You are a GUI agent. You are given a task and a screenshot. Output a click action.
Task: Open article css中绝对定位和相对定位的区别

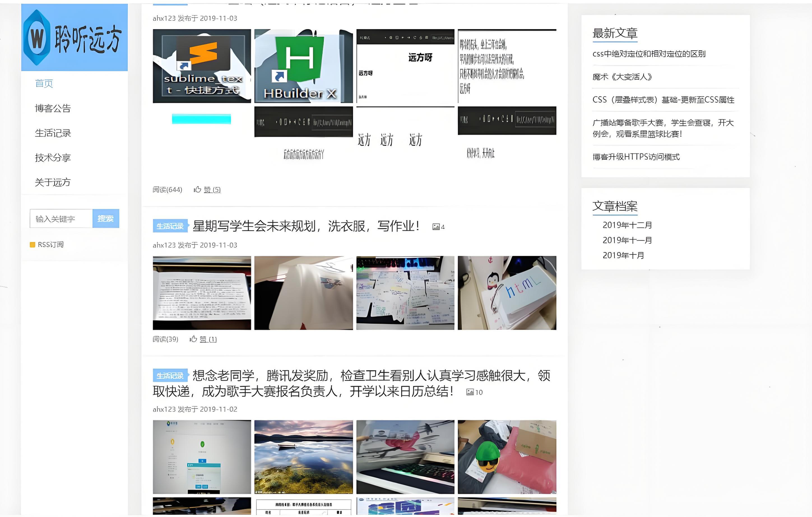point(649,54)
